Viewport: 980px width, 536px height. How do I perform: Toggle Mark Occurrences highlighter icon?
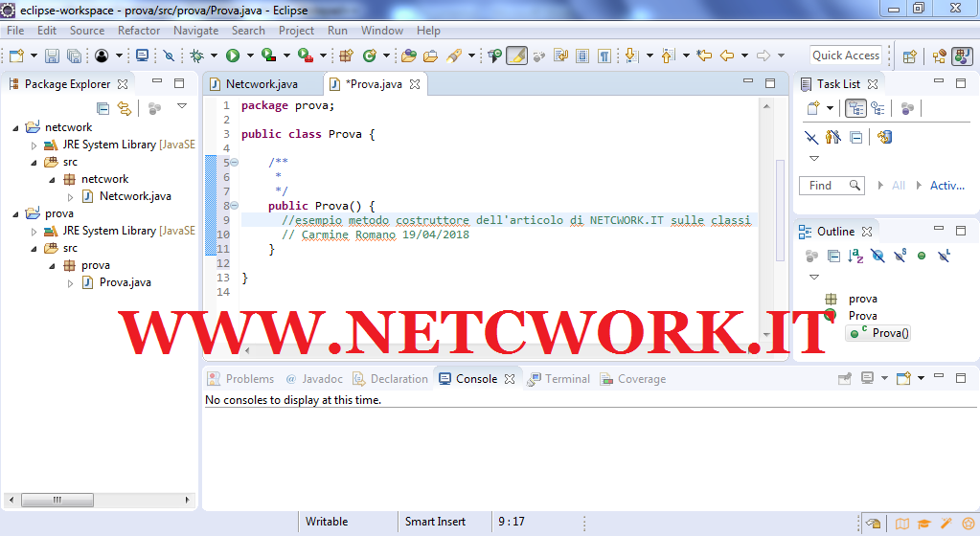coord(517,56)
